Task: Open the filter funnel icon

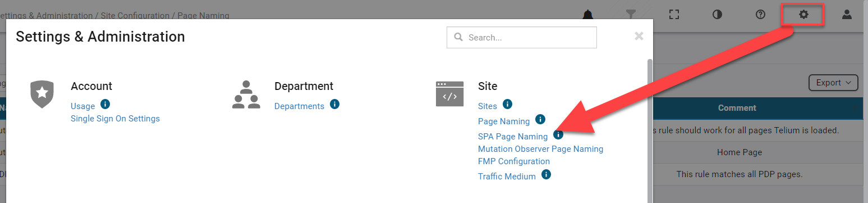Action: [631, 15]
